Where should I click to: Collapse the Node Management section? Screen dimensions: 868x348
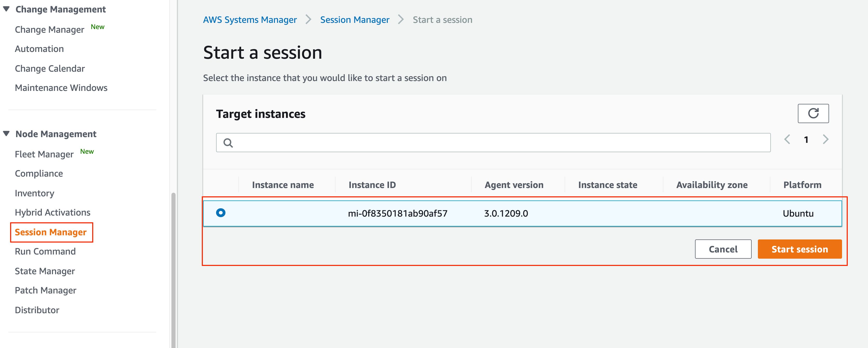(x=6, y=134)
